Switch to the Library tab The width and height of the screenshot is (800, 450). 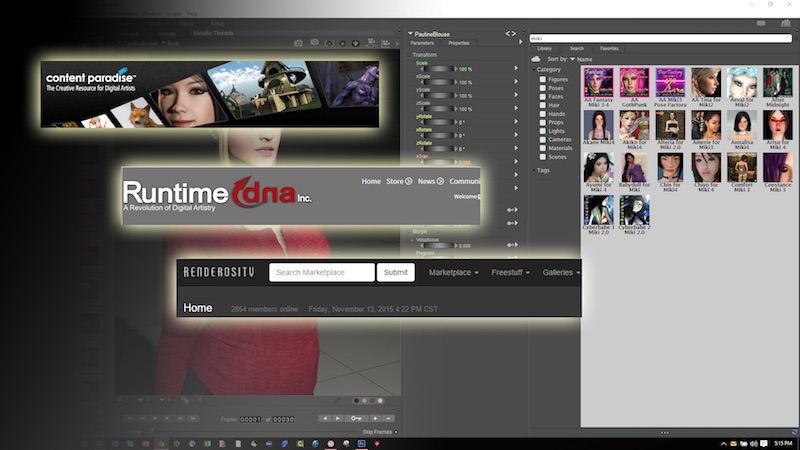point(544,48)
